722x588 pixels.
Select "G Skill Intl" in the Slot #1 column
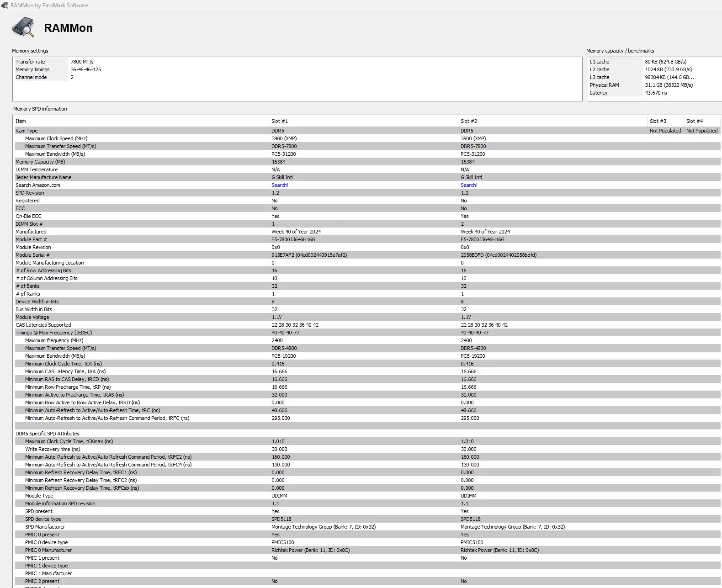pos(282,177)
